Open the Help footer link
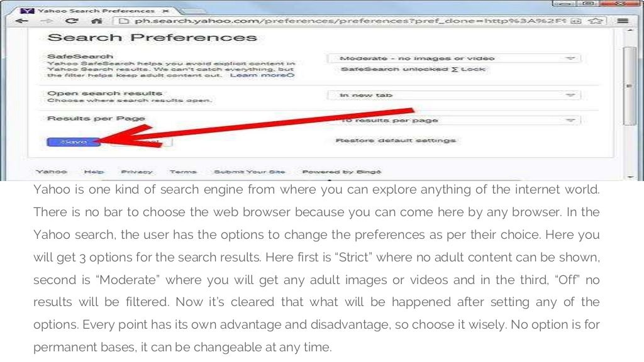This screenshot has width=644, height=362. coord(94,172)
